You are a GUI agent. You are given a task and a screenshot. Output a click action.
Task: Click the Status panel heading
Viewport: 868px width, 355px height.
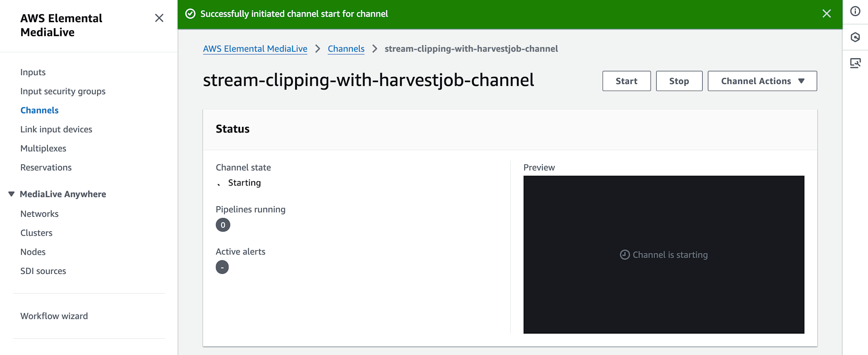(x=233, y=129)
